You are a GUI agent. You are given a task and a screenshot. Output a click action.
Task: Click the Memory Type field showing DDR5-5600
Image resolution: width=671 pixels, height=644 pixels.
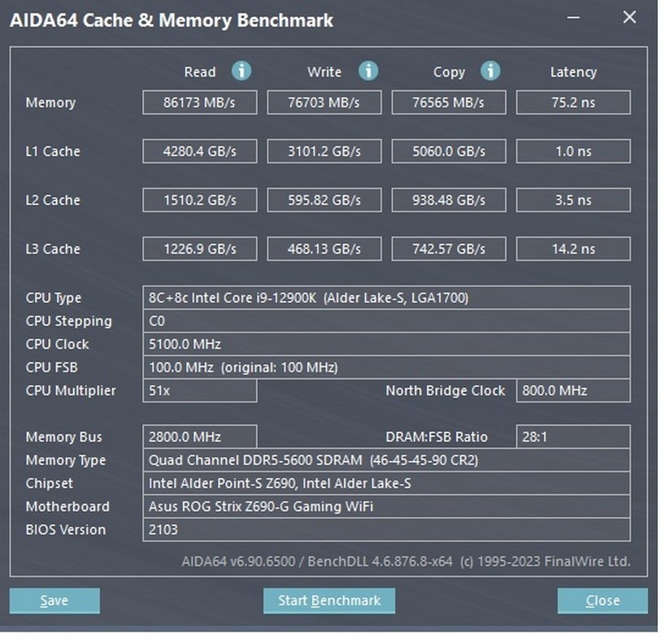[386, 460]
